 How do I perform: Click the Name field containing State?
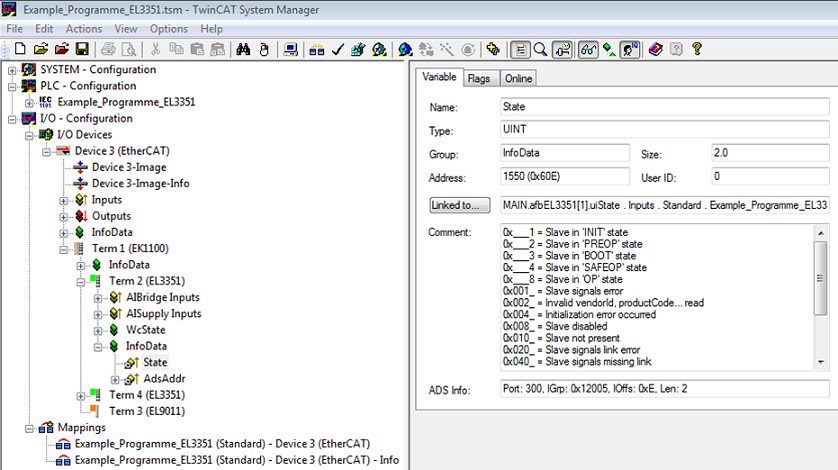tap(664, 106)
